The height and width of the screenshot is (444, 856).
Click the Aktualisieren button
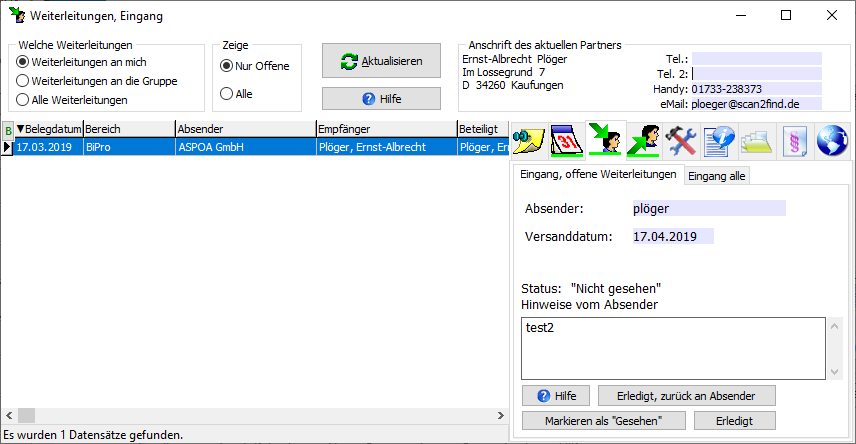(381, 61)
